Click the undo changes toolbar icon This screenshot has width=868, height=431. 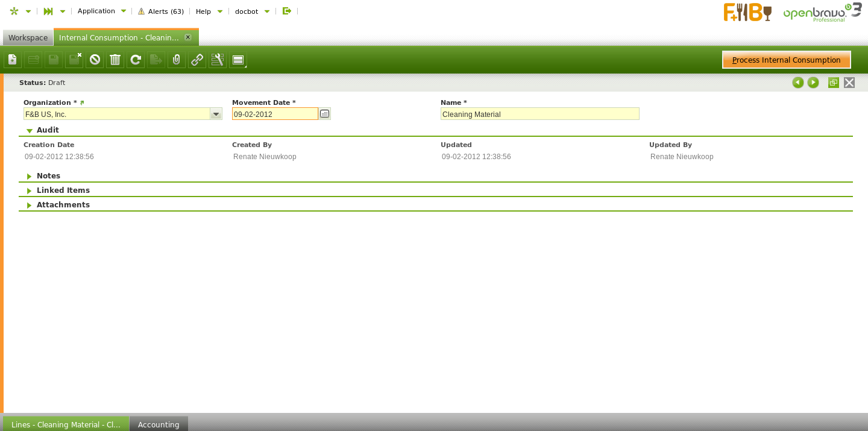(95, 60)
